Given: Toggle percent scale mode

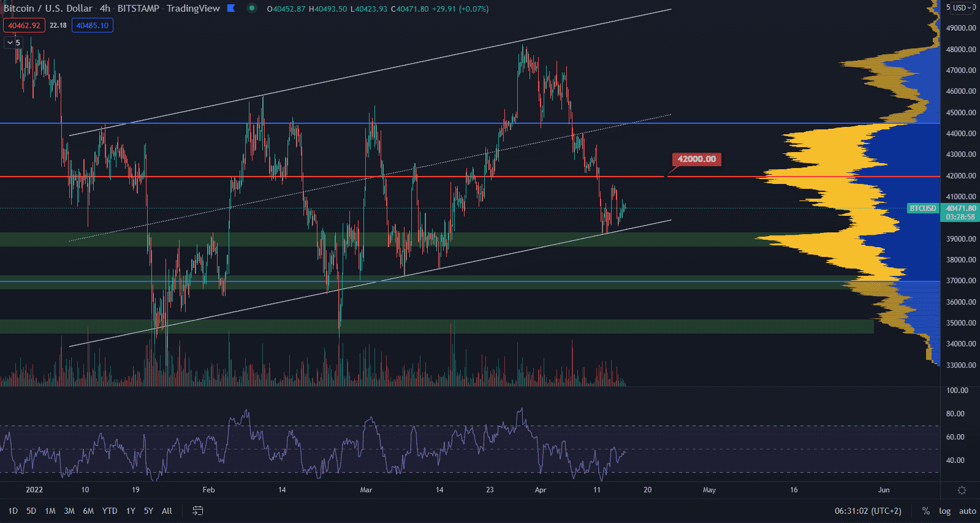Looking at the screenshot, I should coord(925,511).
